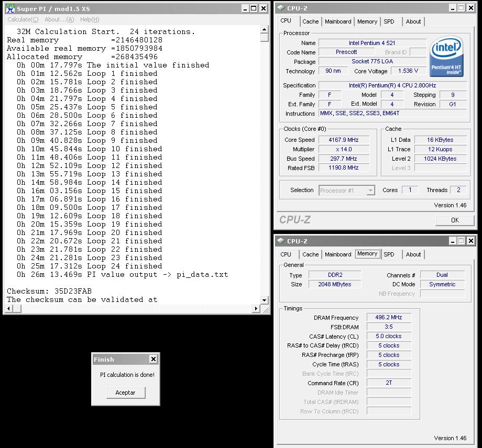Image resolution: width=482 pixels, height=448 pixels.
Task: Switch to SPD tab in top CPU-Z
Action: (389, 21)
